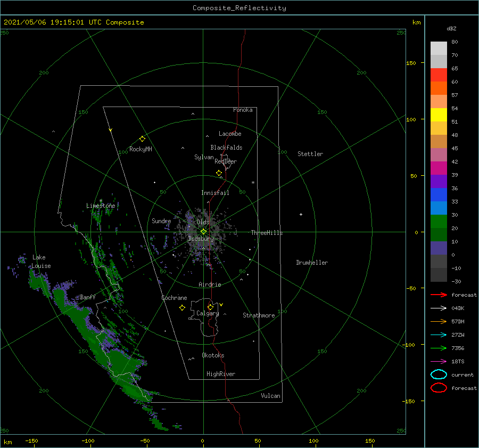The width and height of the screenshot is (479, 448).
Task: Click the Sundre town label
Action: [x=161, y=221]
